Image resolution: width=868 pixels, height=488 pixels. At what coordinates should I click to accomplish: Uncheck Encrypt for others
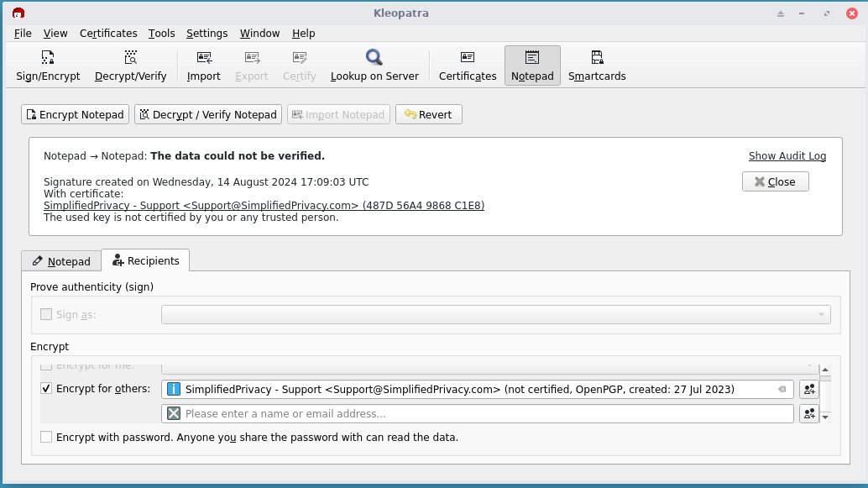click(x=46, y=389)
